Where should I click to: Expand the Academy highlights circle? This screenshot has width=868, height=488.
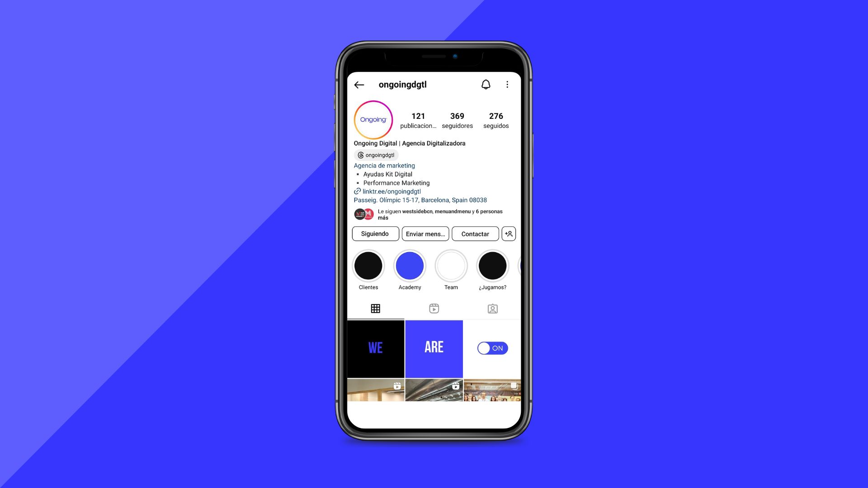pos(410,265)
